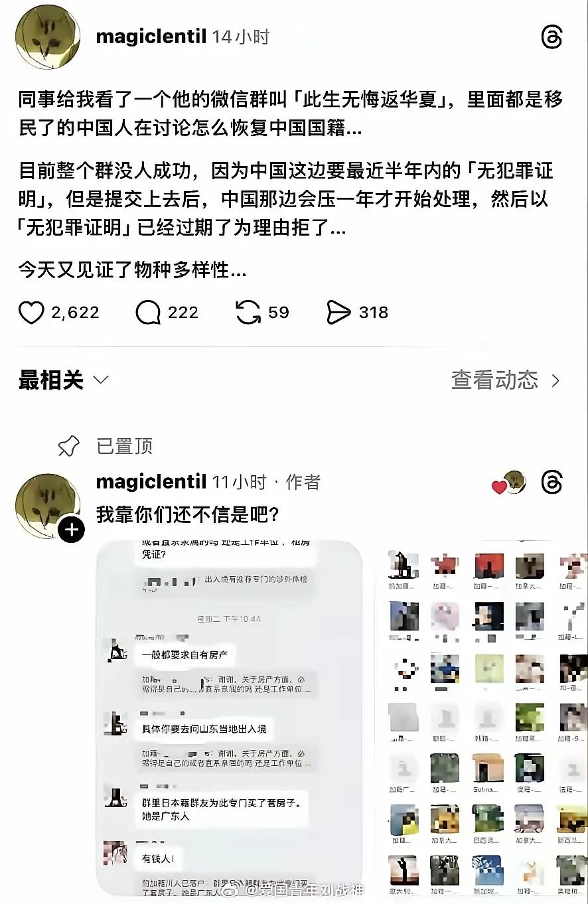Open the 222 comments via the speech bubble
Image resolution: width=588 pixels, height=904 pixels.
[x=148, y=313]
